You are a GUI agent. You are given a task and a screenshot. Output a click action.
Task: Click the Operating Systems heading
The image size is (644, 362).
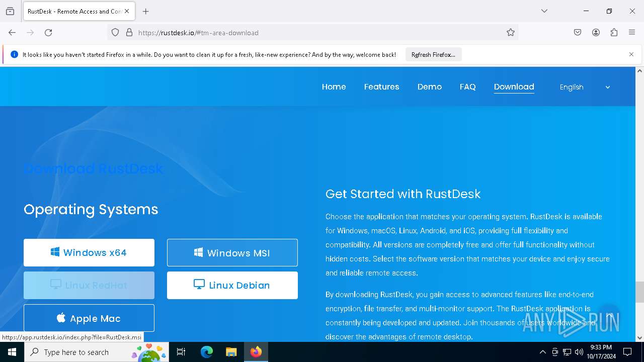(x=91, y=209)
